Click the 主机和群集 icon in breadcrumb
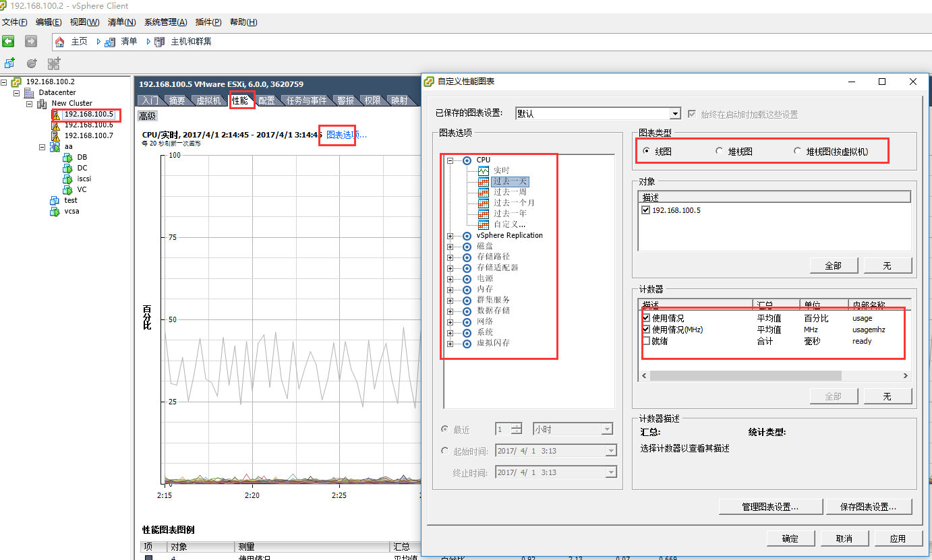 pos(159,42)
